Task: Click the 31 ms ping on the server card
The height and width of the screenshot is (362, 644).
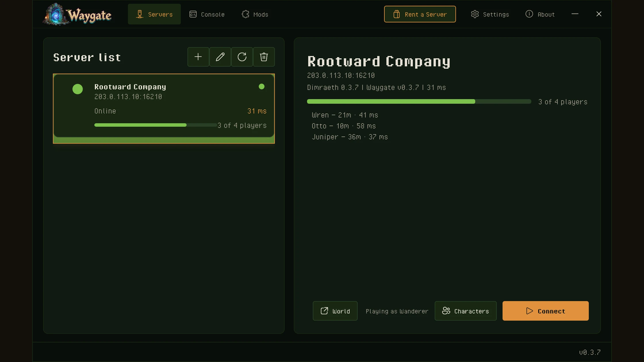Action: pos(257,111)
